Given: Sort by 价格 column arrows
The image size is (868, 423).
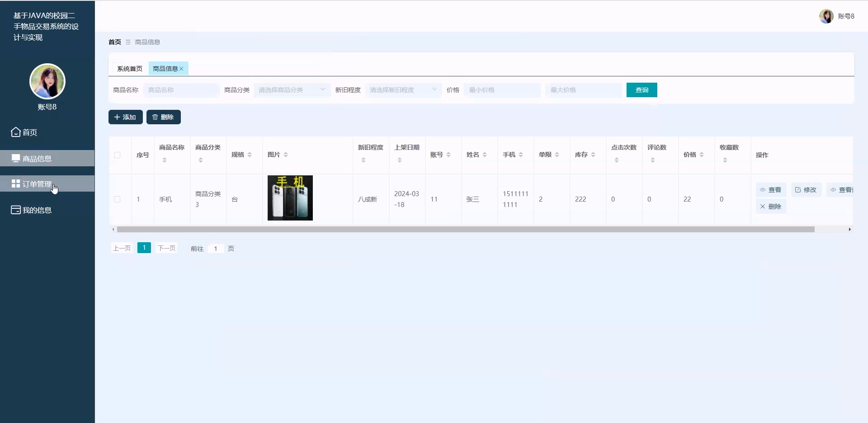Looking at the screenshot, I should (702, 155).
